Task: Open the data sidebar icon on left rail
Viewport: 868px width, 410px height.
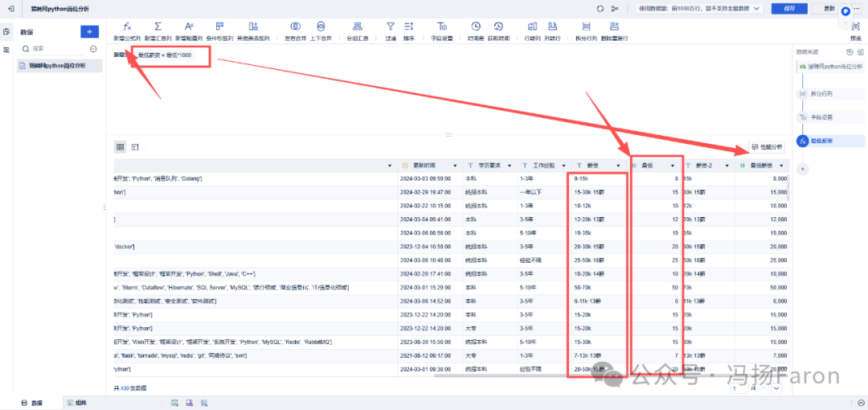Action: point(6,32)
